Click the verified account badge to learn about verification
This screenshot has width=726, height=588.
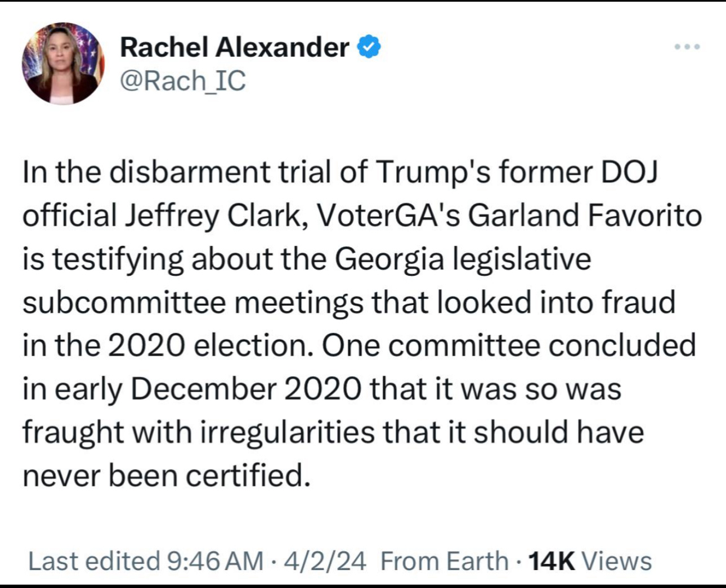click(370, 47)
